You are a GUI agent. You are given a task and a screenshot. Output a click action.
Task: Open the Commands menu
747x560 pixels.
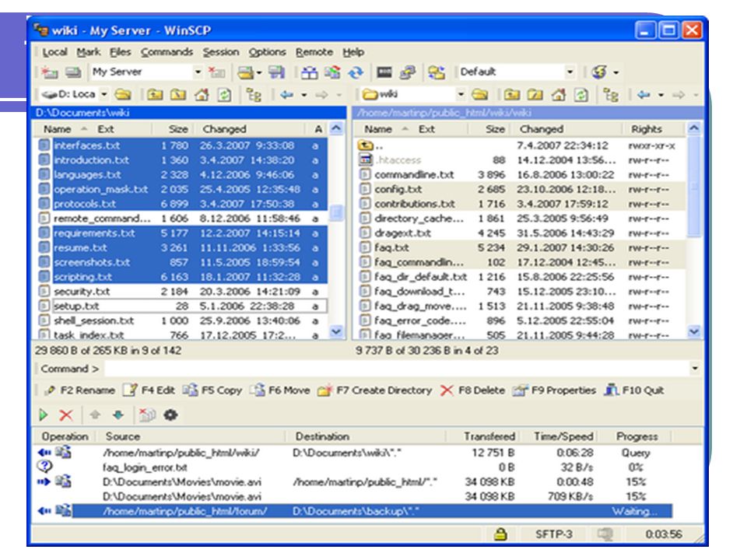pos(167,52)
